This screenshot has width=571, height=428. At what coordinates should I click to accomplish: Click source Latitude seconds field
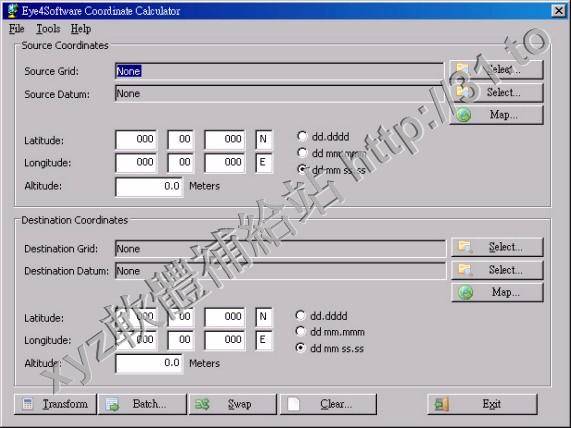point(225,140)
